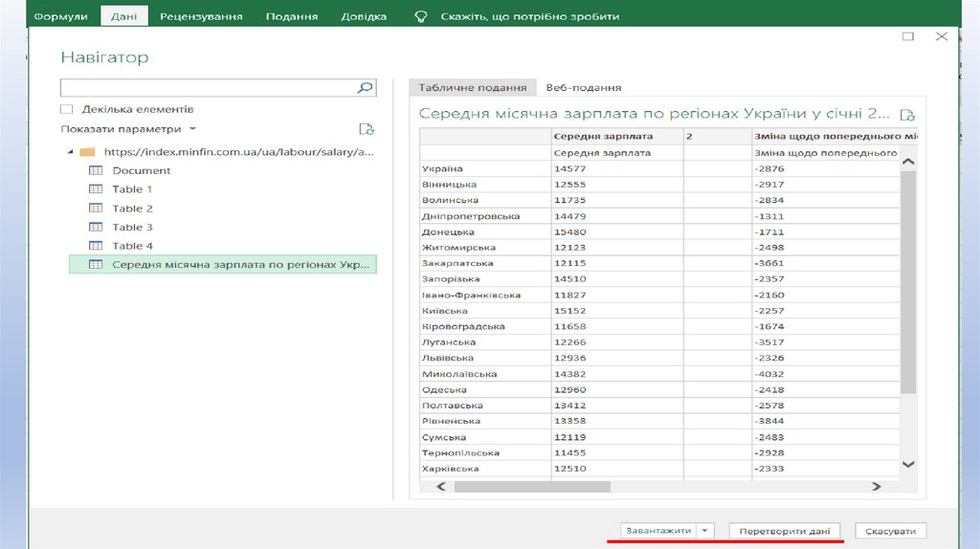Screen dimensions: 980x549
Task: Select Table 3 in the navigator list
Action: pos(132,228)
